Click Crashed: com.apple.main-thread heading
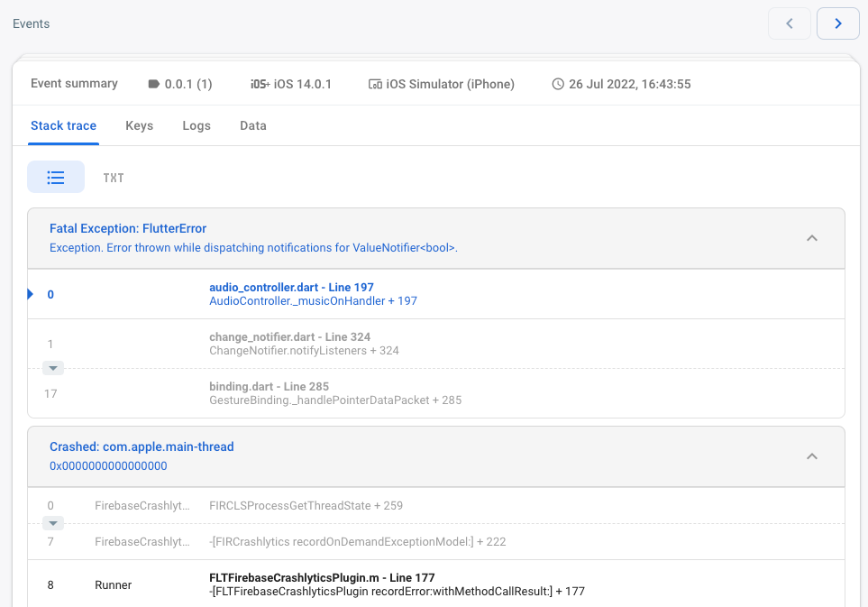Viewport: 868px width, 607px height. [142, 447]
